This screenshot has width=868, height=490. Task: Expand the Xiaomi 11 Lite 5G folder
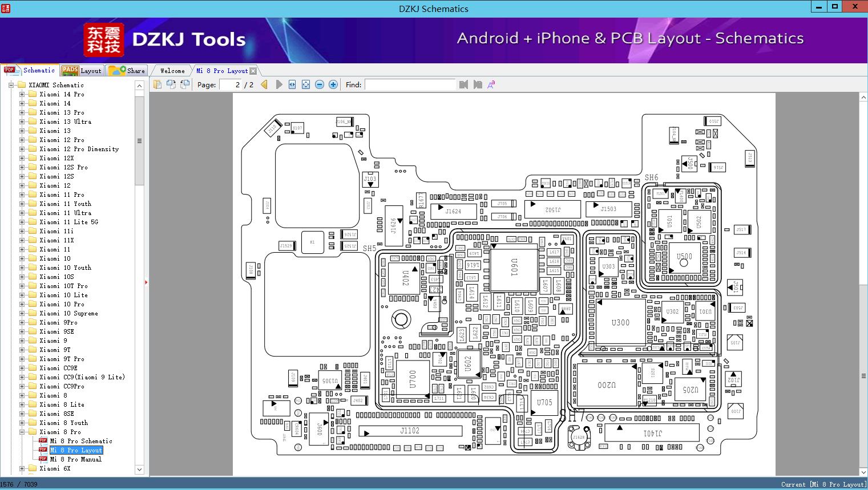(x=22, y=222)
